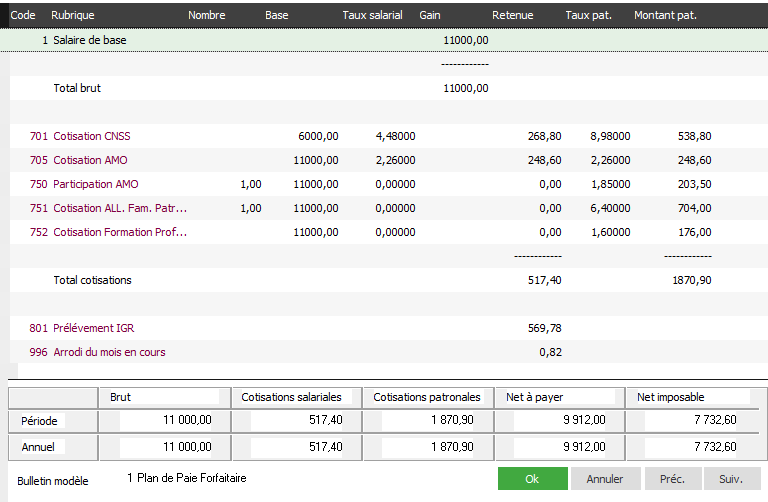
Task: Click the Taux salarial column header
Action: (x=372, y=15)
